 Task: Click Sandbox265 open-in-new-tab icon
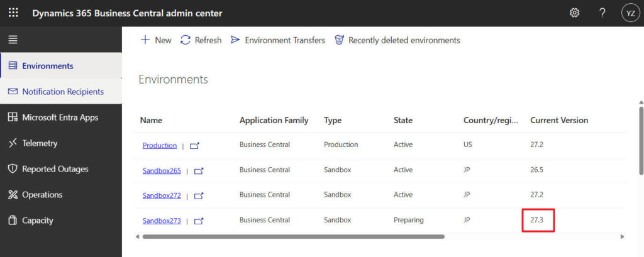coord(199,171)
